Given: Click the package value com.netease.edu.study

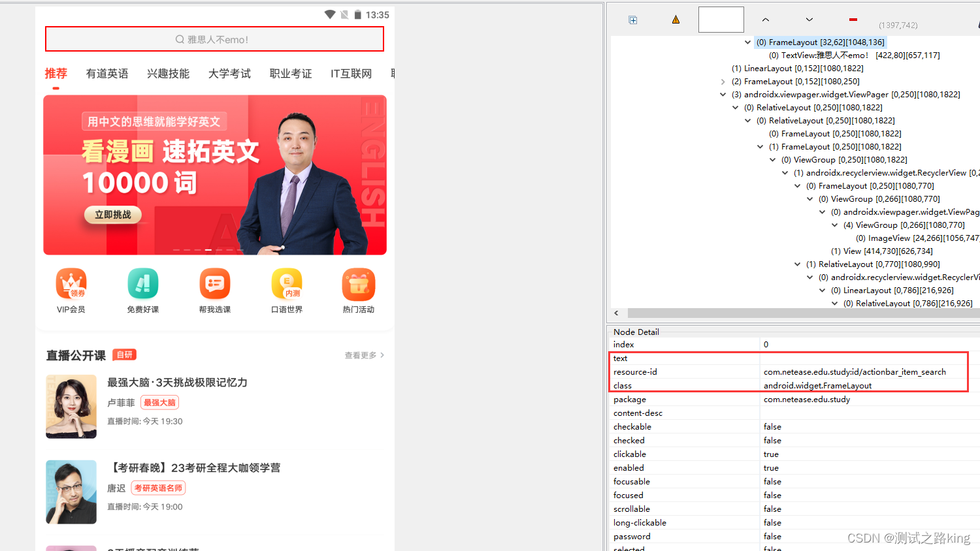Looking at the screenshot, I should 807,400.
